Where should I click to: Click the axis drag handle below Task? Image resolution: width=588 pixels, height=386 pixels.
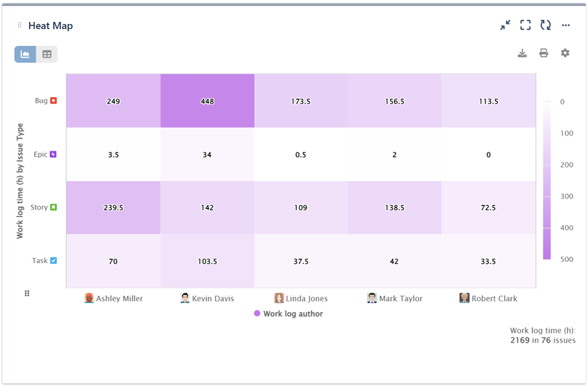(27, 293)
